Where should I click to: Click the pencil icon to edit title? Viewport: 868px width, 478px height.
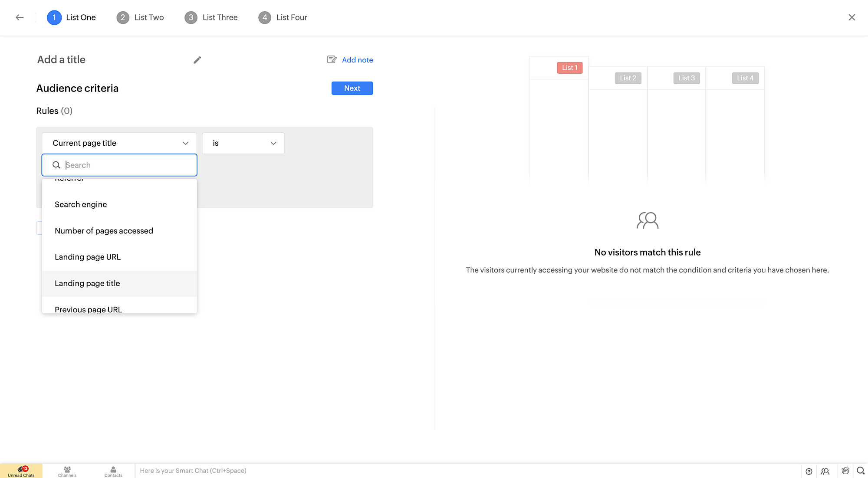point(197,59)
